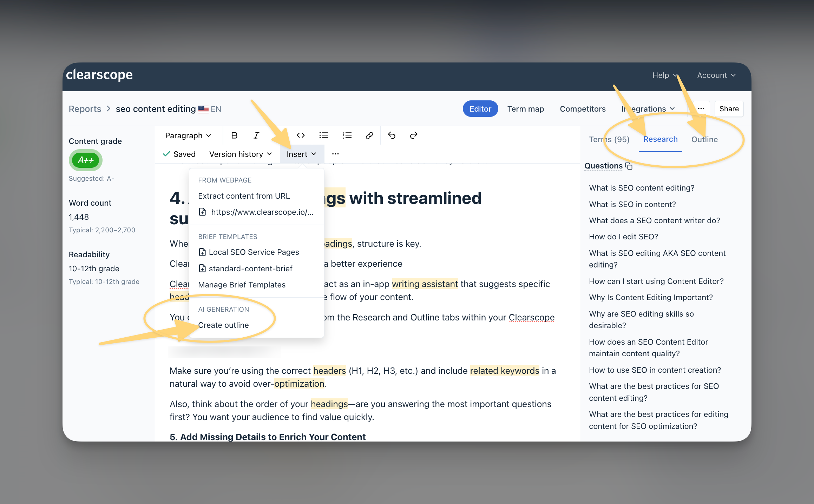814x504 pixels.
Task: Choose Extract content from URL
Action: [244, 196]
